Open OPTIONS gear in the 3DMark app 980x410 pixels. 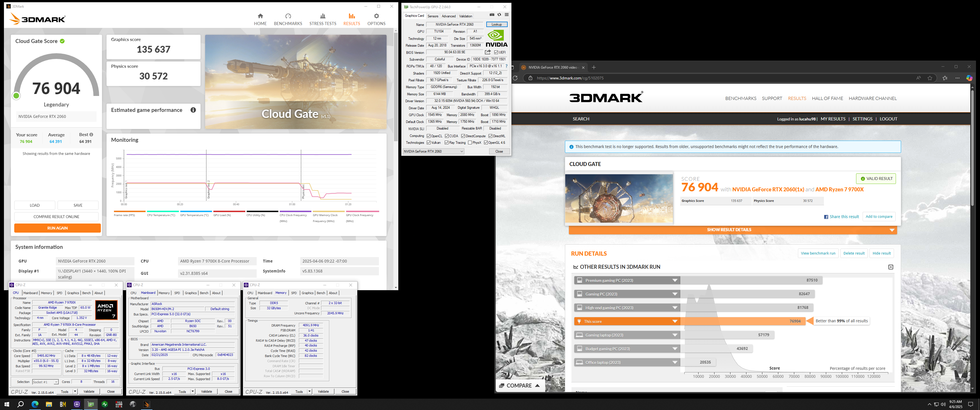click(376, 19)
